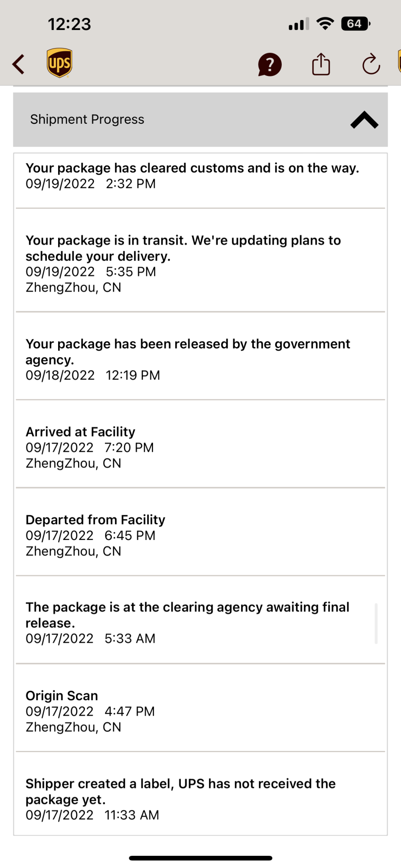This screenshot has width=401, height=868.
Task: Tap the vertical scrollbar indicator
Action: (376, 623)
